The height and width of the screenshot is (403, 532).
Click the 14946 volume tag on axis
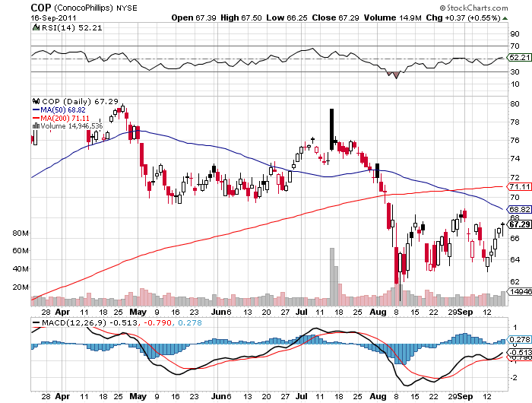[519, 292]
